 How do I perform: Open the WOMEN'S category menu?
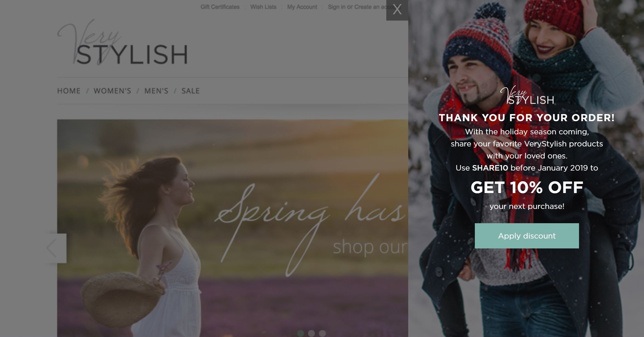click(112, 91)
